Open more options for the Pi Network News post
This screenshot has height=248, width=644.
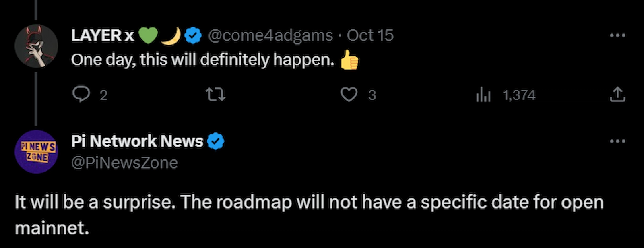coord(617,141)
